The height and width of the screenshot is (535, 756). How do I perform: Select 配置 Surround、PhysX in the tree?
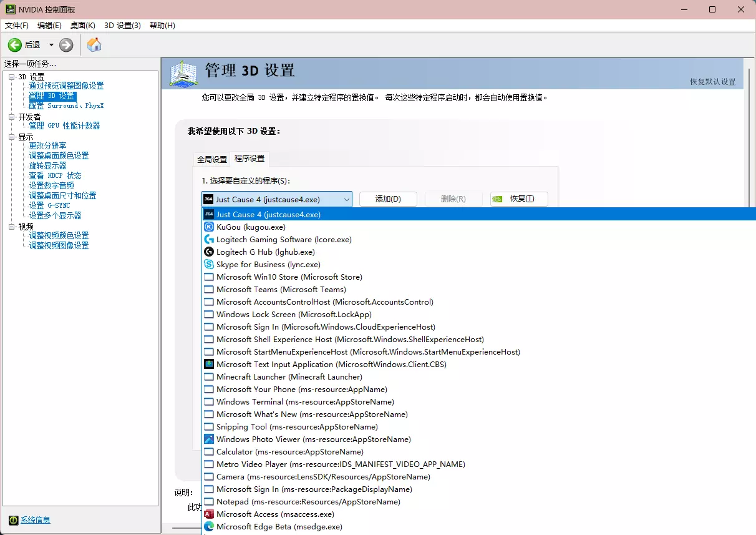(x=66, y=106)
